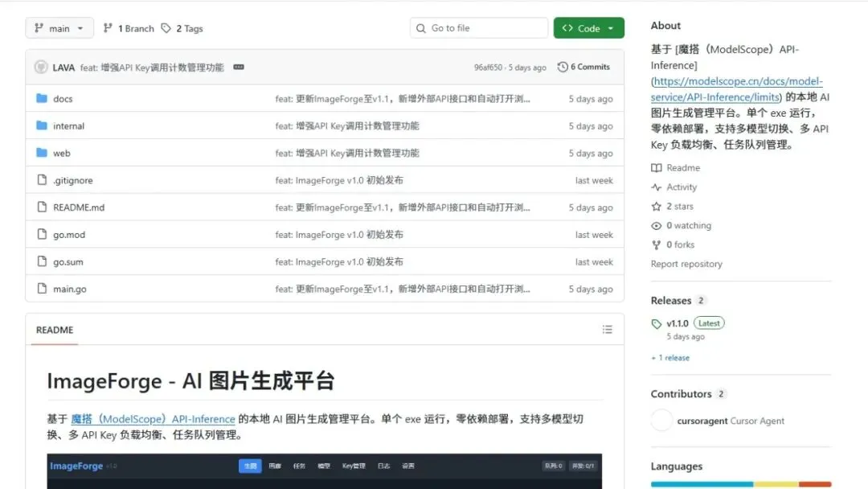Viewport: 868px width, 489px height.
Task: Click the README.md file icon
Action: coord(42,208)
